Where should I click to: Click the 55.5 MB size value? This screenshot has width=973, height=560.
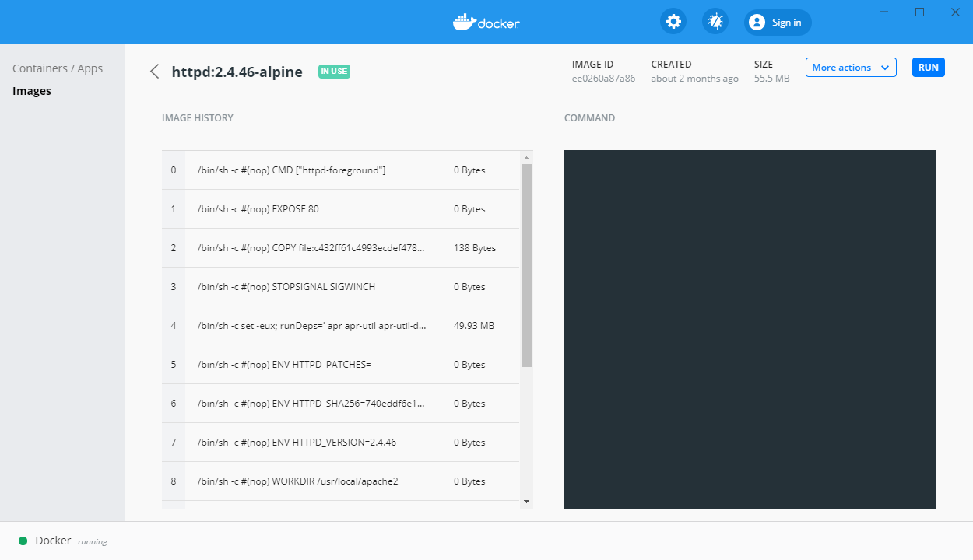[x=772, y=79]
